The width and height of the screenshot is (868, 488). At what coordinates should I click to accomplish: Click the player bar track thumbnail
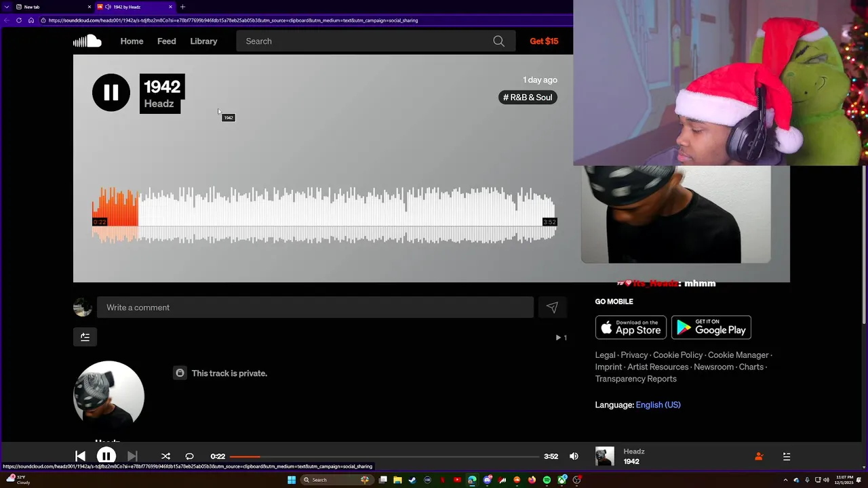[605, 456]
